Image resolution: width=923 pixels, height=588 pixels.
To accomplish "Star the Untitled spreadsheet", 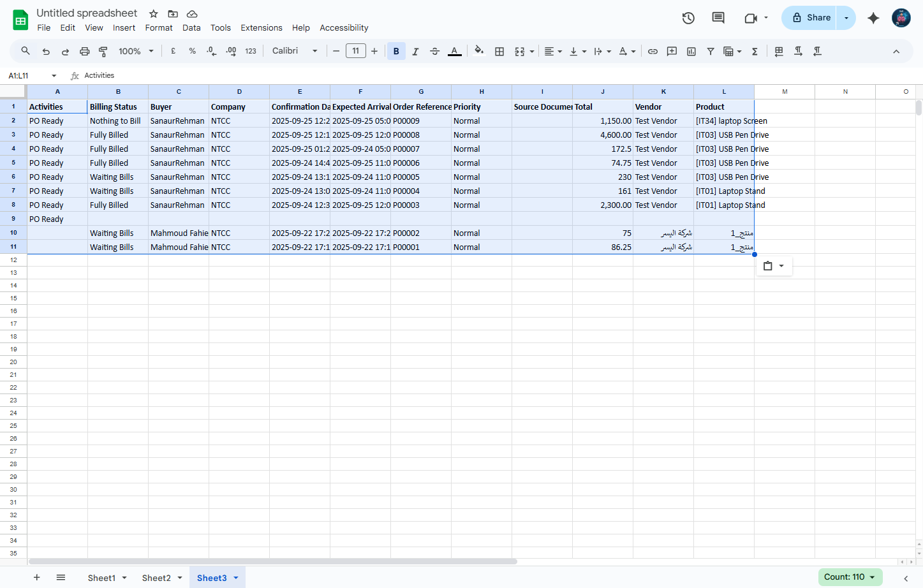I will 154,13.
